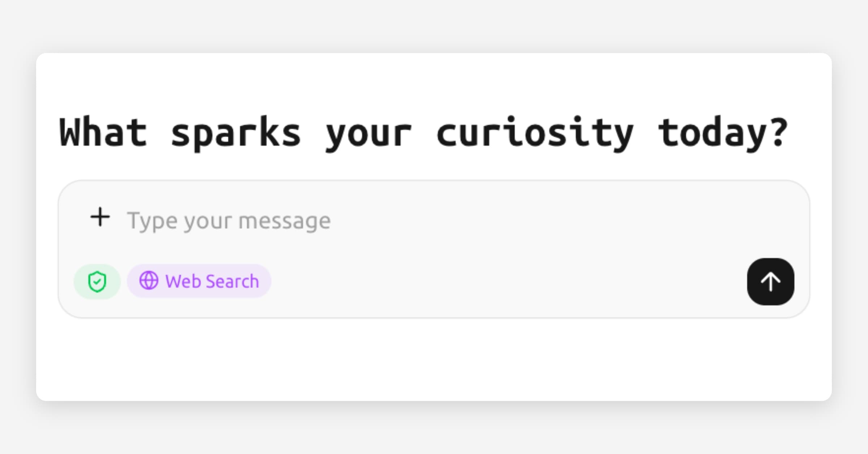Select the shield check privacy icon
The height and width of the screenshot is (454, 868).
tap(97, 281)
